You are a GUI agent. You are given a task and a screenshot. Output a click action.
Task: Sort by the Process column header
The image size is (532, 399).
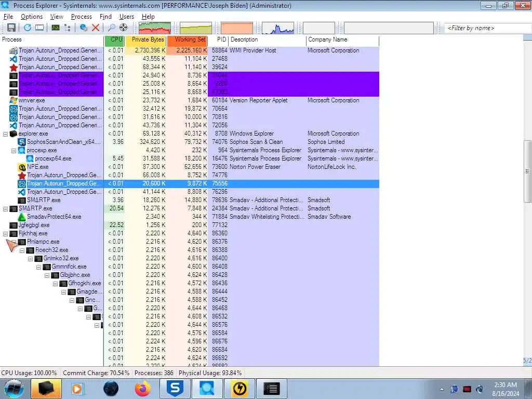tap(51, 39)
